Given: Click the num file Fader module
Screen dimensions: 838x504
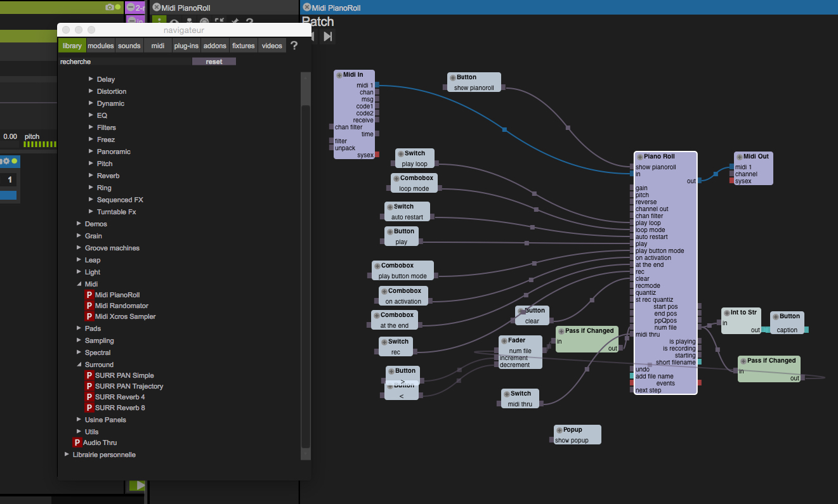Looking at the screenshot, I should pos(520,351).
